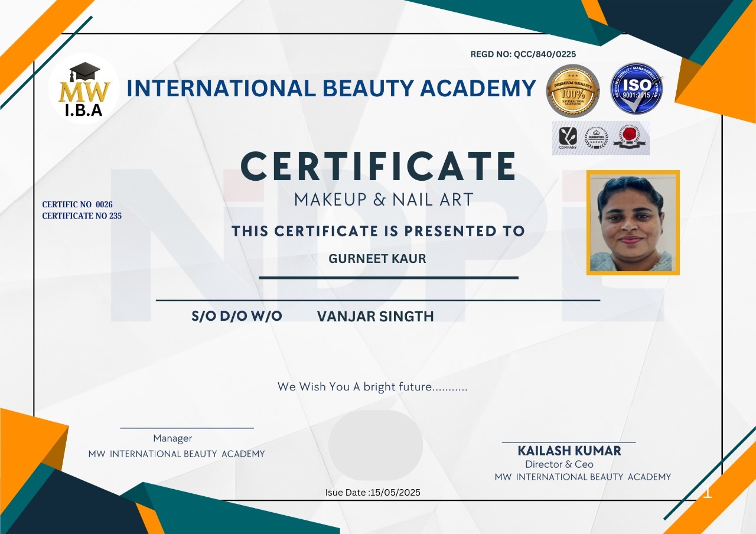Select the REGD NO: QCC/840/0225 text
This screenshot has height=534, width=756.
pos(523,54)
